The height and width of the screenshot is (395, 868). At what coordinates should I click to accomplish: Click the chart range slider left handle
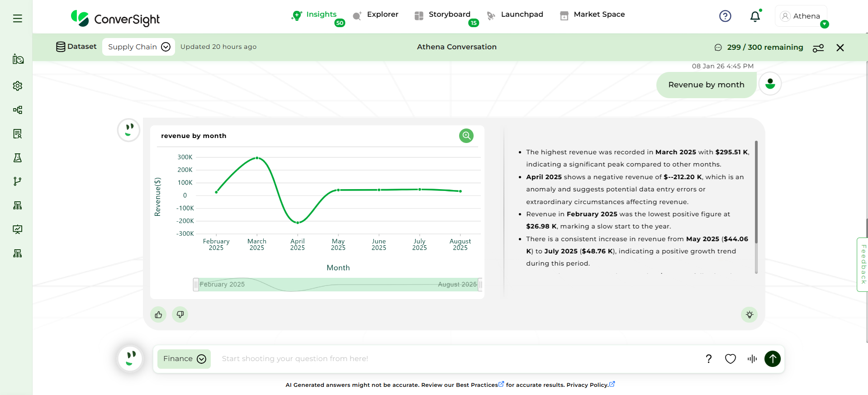point(196,285)
